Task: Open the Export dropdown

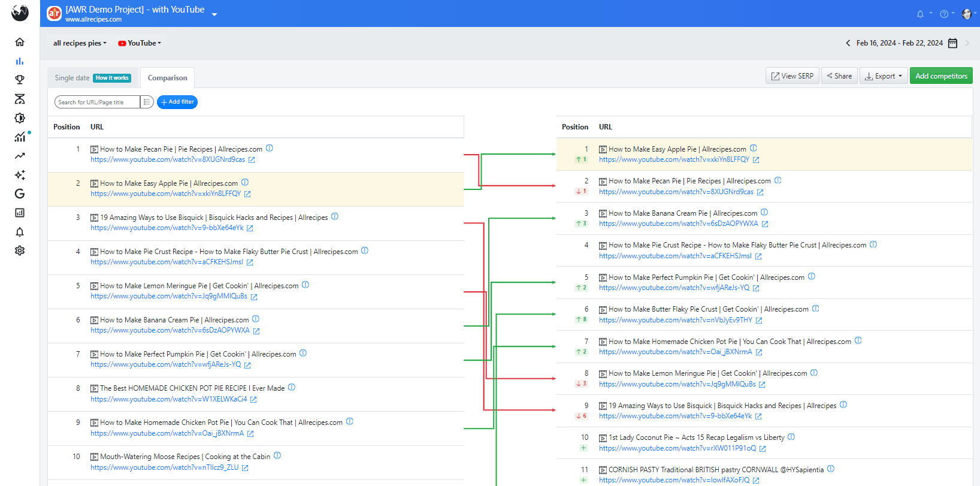Action: [883, 76]
